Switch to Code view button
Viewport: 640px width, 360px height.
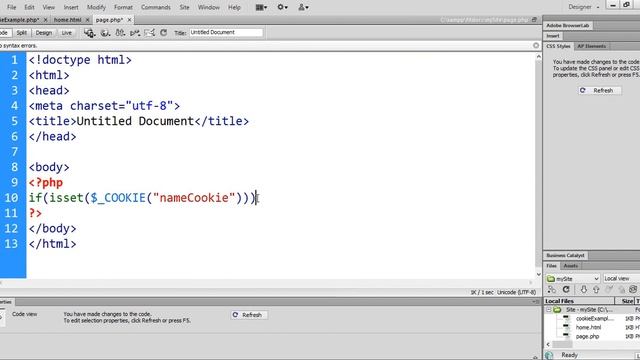[5, 33]
